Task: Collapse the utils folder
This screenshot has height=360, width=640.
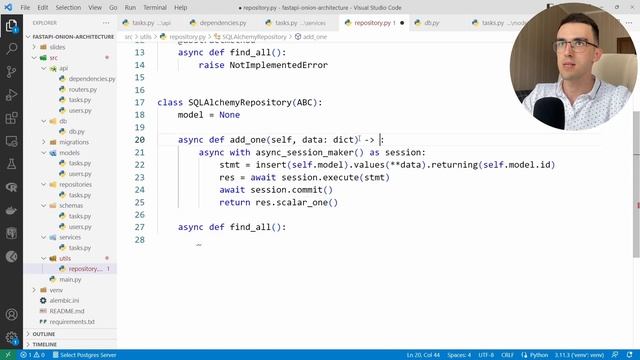Action: pos(65,258)
